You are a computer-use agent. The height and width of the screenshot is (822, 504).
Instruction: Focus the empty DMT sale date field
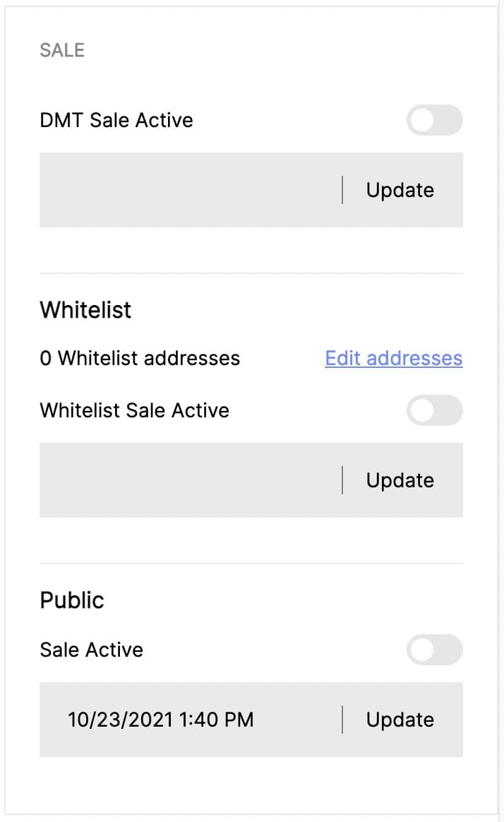tap(191, 190)
